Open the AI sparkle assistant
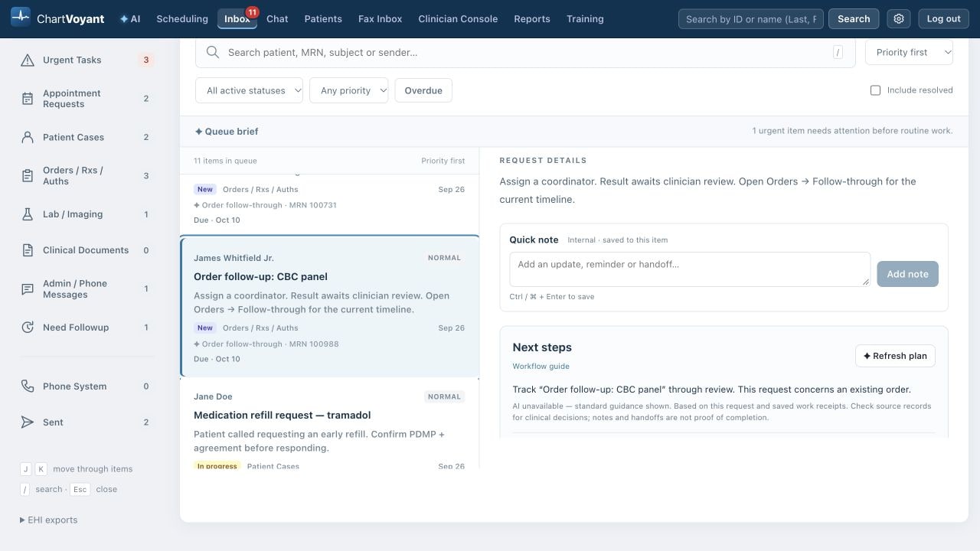 point(130,19)
